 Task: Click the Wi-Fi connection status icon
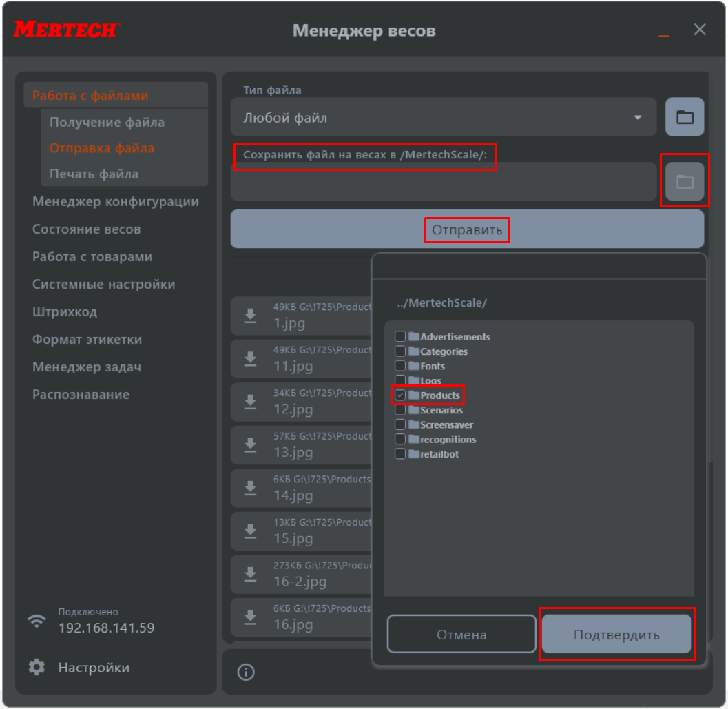click(37, 621)
